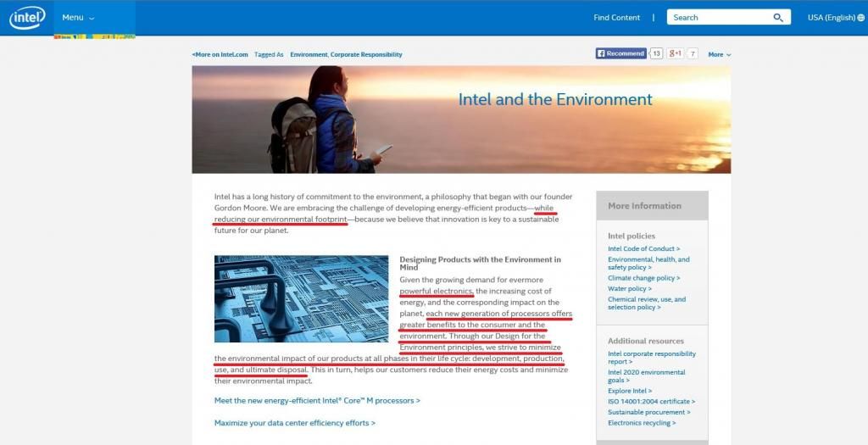Open the Environment tag link
The width and height of the screenshot is (868, 445).
point(309,55)
